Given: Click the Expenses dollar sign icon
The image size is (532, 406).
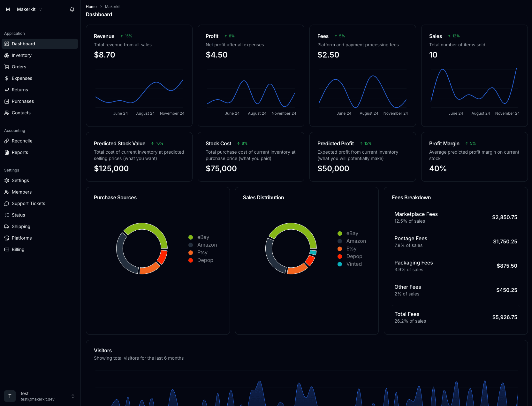Looking at the screenshot, I should (x=7, y=78).
